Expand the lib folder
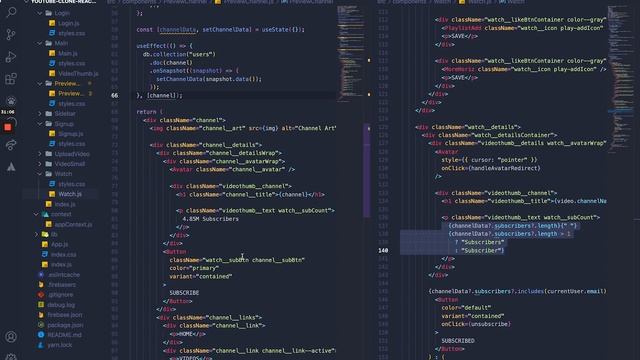 [36, 234]
